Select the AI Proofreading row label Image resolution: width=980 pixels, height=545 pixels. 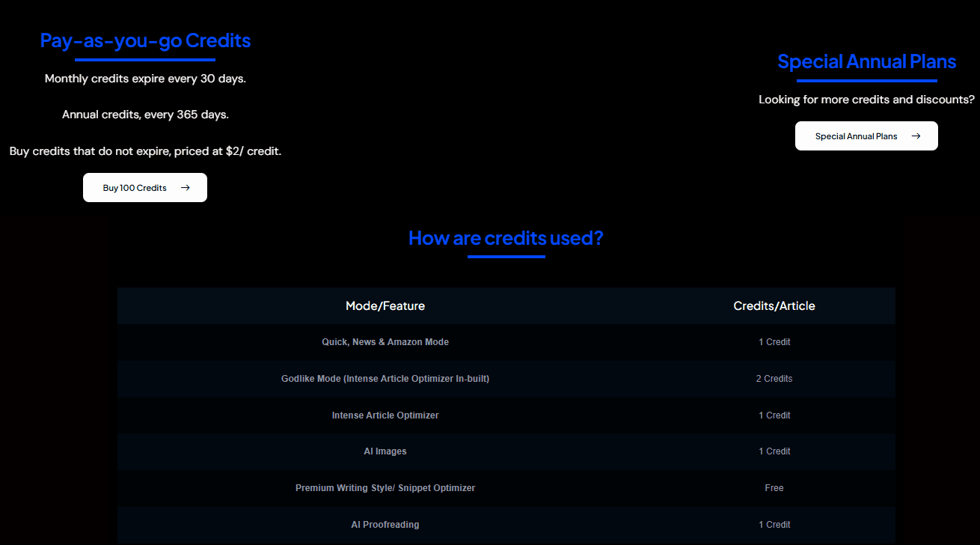point(385,525)
